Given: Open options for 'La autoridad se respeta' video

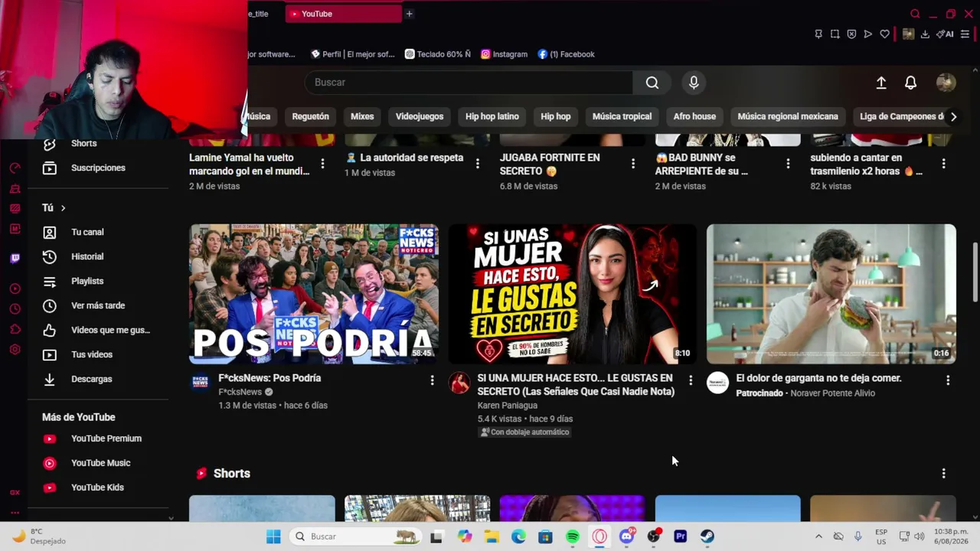Looking at the screenshot, I should pos(478,164).
